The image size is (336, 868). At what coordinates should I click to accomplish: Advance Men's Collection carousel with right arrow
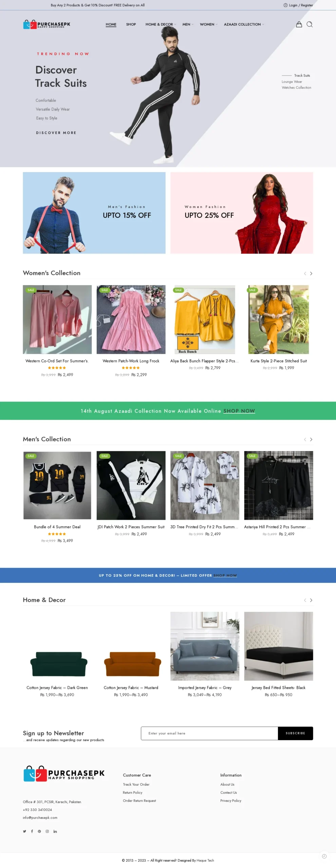pos(311,439)
